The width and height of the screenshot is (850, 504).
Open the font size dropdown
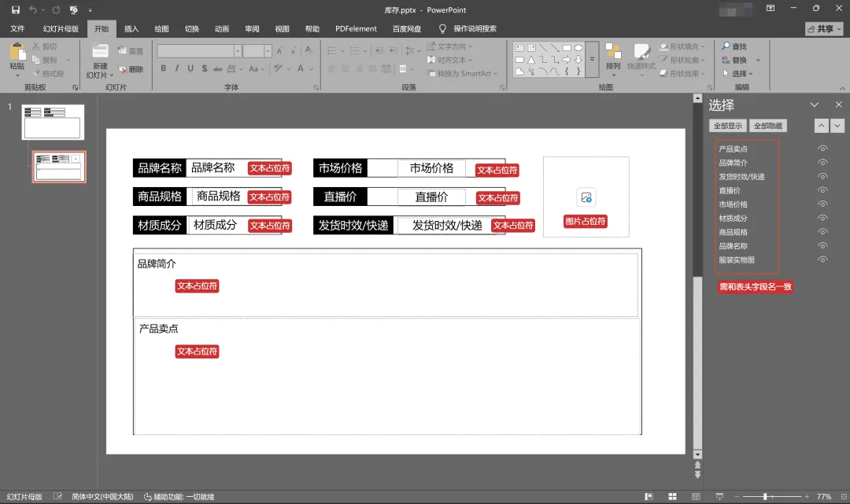[268, 51]
